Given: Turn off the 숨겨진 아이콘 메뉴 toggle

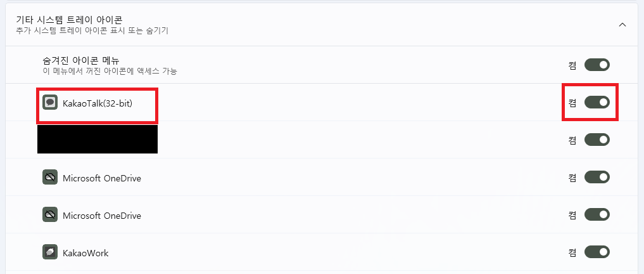Looking at the screenshot, I should pos(597,65).
